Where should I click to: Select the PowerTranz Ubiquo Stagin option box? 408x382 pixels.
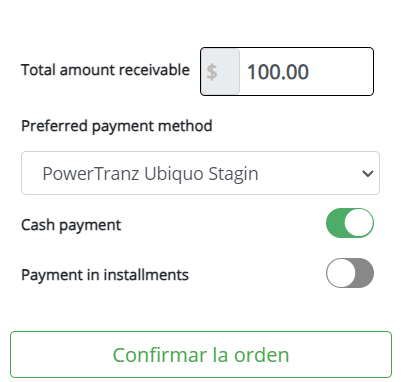click(200, 173)
